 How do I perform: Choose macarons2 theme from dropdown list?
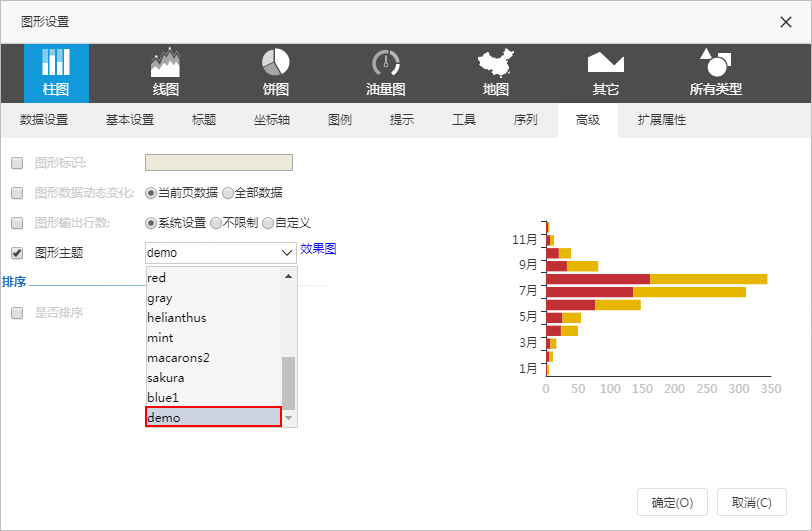pos(213,357)
